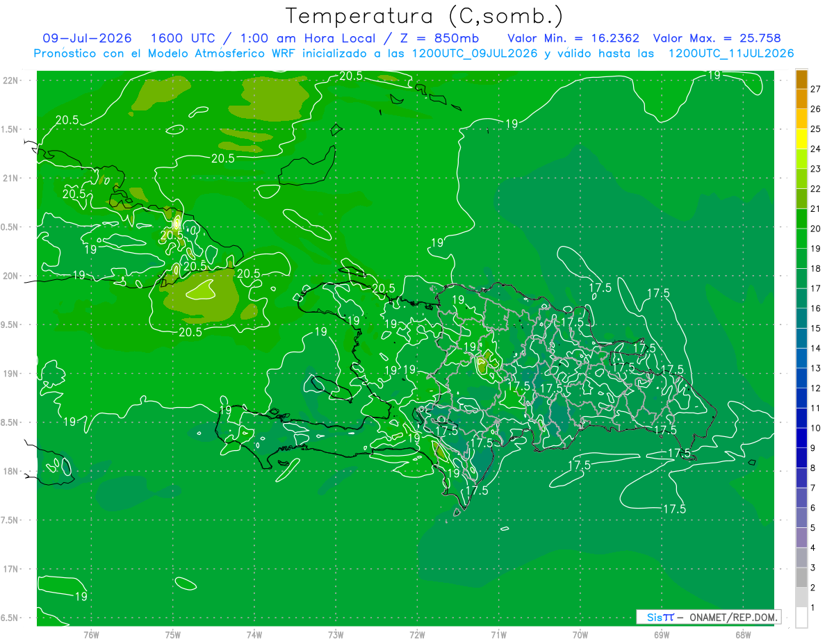
Task: Click the '22' value on the color legend
Action: 816,188
